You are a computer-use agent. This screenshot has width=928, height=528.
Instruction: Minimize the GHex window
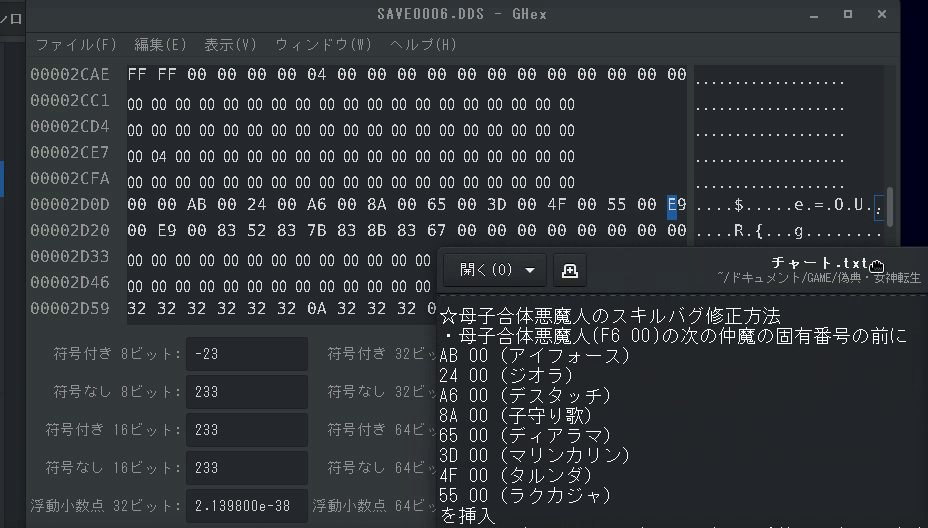(x=814, y=14)
